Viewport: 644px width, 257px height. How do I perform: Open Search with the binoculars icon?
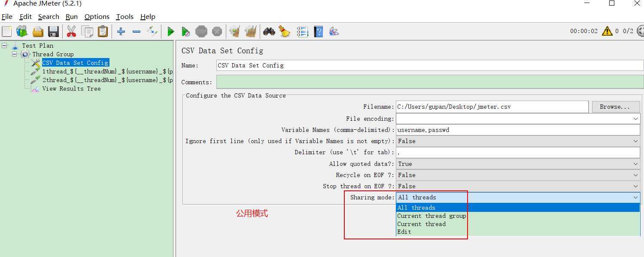pos(269,31)
